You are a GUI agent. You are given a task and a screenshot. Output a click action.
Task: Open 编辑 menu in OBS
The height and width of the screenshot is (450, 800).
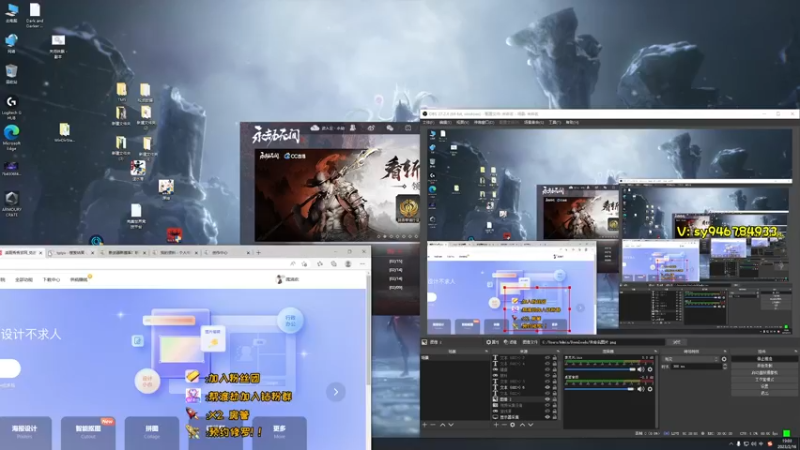pyautogui.click(x=445, y=122)
